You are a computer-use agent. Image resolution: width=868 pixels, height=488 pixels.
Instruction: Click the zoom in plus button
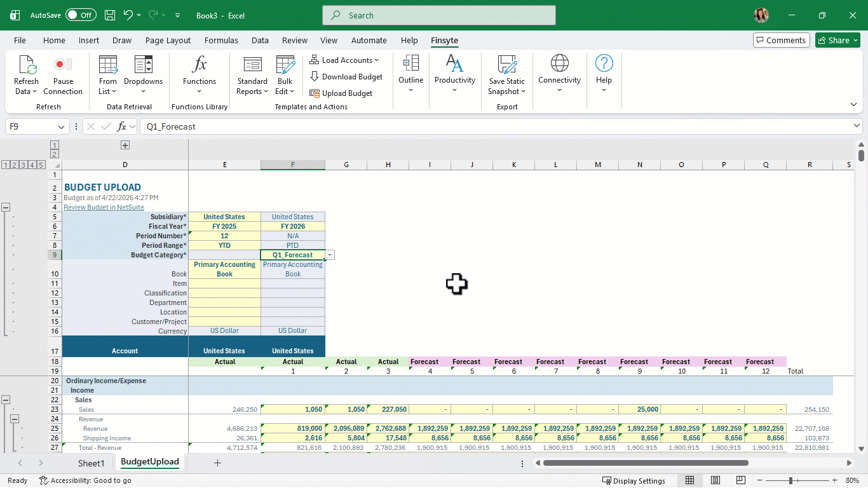coord(834,480)
